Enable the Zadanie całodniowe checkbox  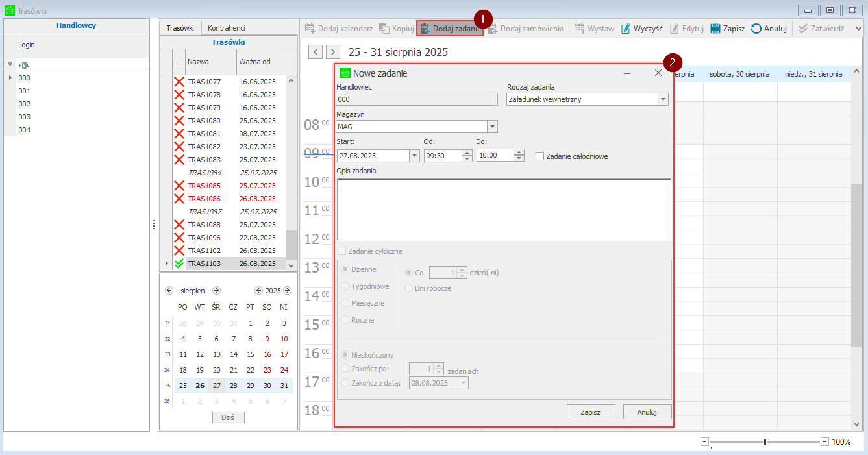pos(539,156)
